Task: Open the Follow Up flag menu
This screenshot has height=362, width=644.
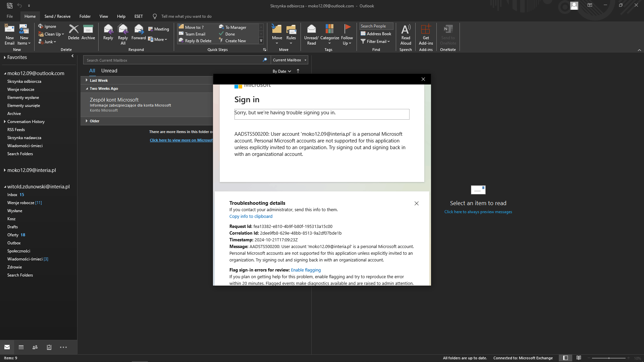Action: (347, 35)
